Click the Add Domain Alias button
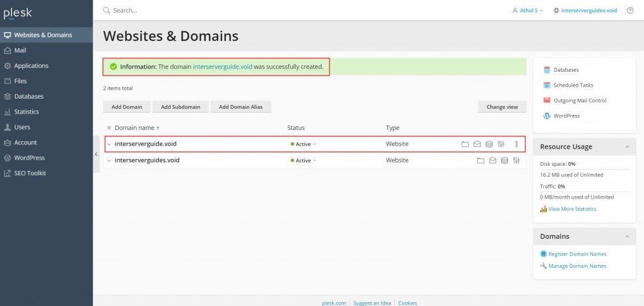The image size is (644, 306). click(x=241, y=107)
